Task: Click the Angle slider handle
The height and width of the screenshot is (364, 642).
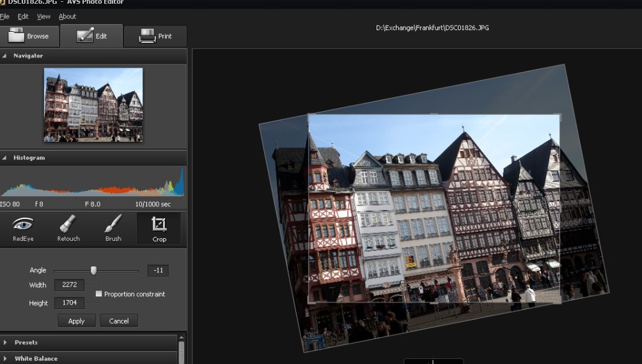Action: [93, 270]
